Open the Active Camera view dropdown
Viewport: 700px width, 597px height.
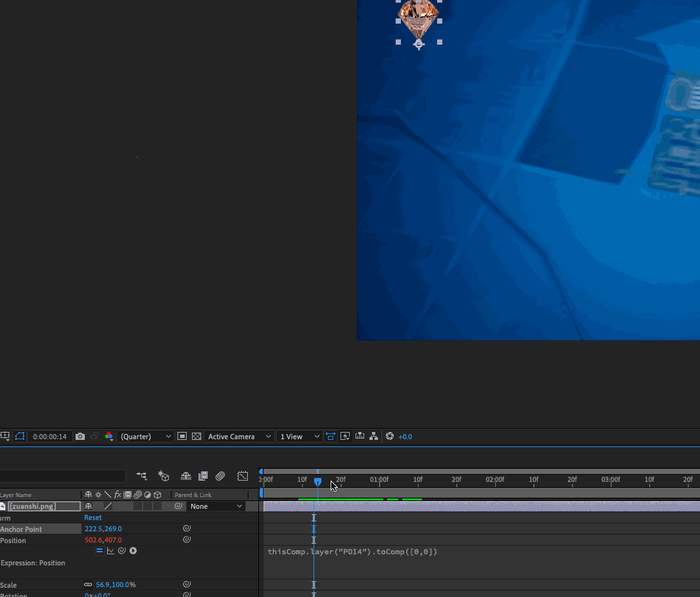click(239, 437)
